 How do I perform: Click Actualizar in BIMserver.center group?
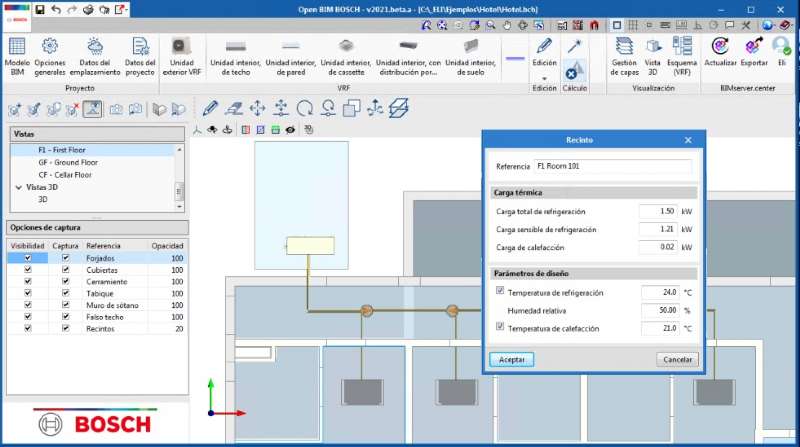pyautogui.click(x=720, y=52)
